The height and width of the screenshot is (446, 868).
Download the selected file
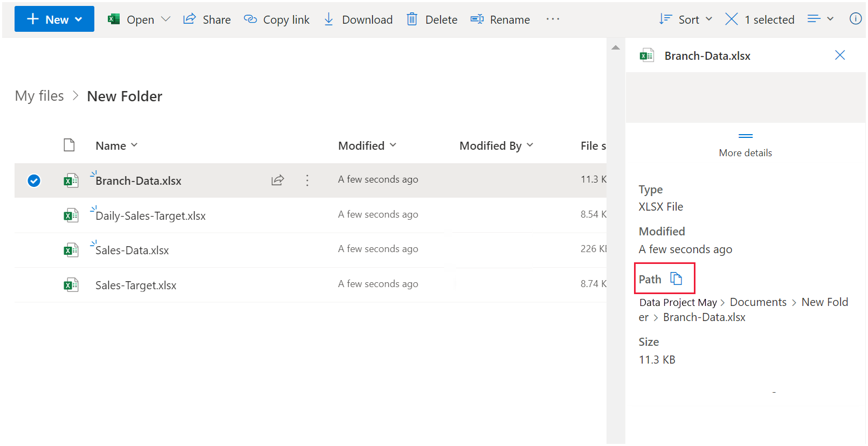point(358,19)
